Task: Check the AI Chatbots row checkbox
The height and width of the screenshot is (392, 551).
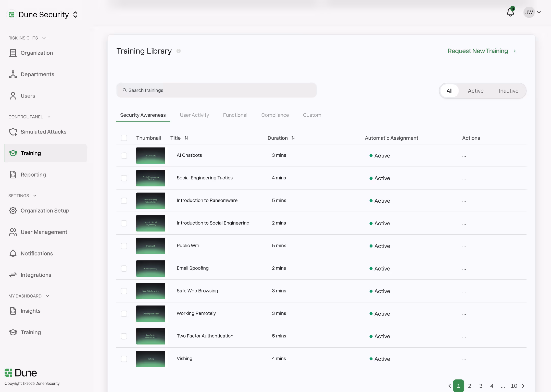Action: click(x=124, y=155)
